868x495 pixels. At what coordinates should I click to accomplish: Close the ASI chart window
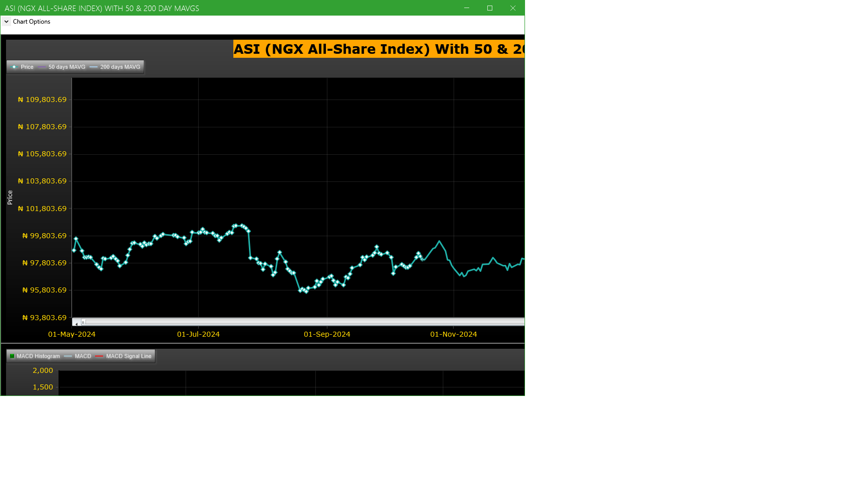(x=513, y=8)
